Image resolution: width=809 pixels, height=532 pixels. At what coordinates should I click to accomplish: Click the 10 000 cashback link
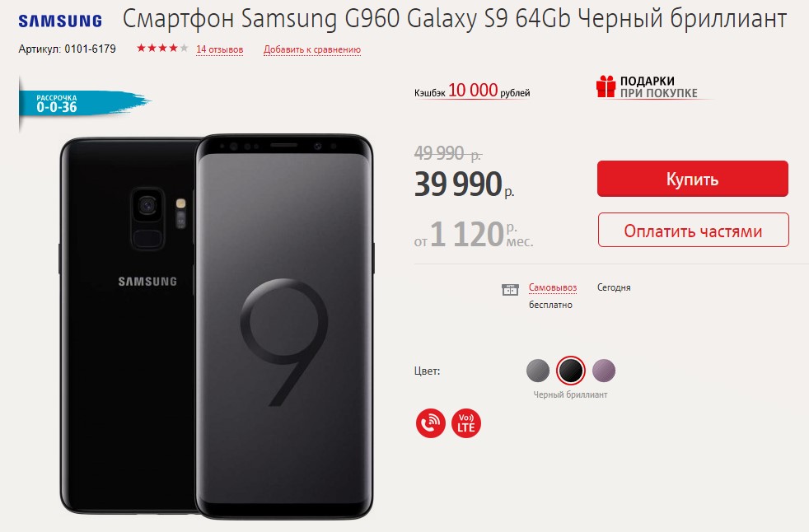pos(473,91)
